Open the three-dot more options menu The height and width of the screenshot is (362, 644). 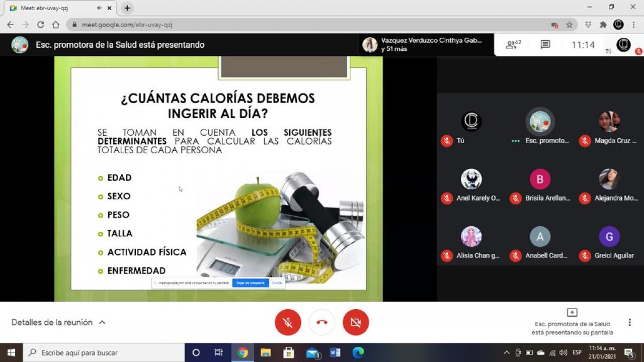pyautogui.click(x=629, y=322)
